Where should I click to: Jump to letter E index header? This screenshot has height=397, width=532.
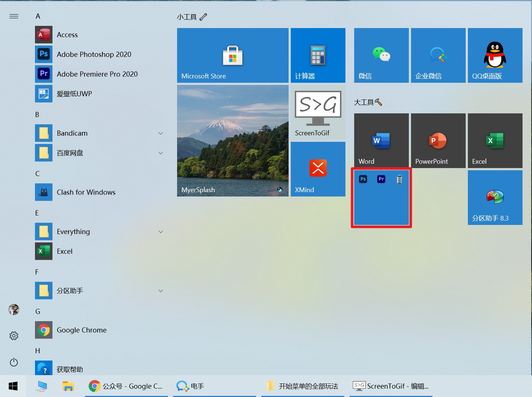point(37,213)
